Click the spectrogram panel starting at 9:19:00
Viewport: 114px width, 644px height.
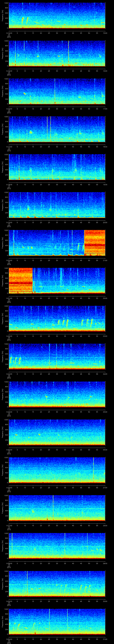click(x=57, y=205)
